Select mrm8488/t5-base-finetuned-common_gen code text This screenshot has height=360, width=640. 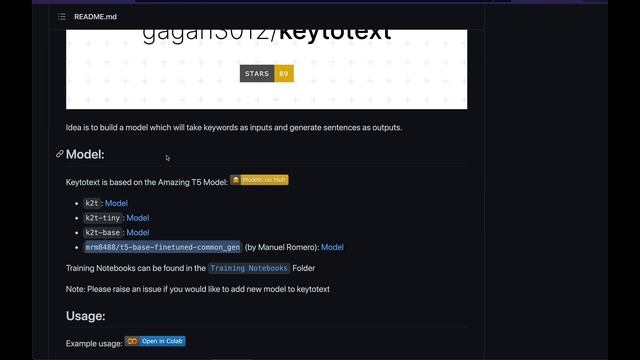[x=162, y=247]
